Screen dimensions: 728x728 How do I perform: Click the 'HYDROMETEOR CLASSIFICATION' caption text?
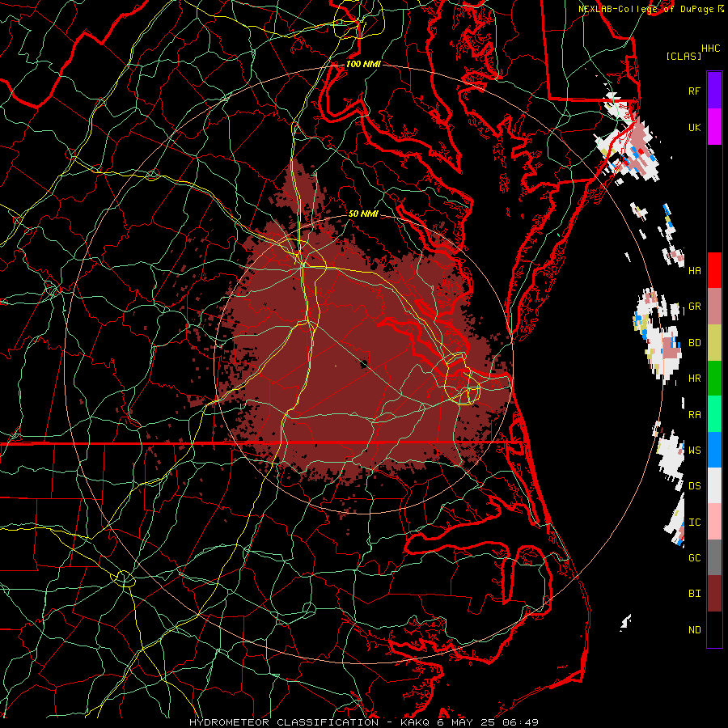point(284,722)
